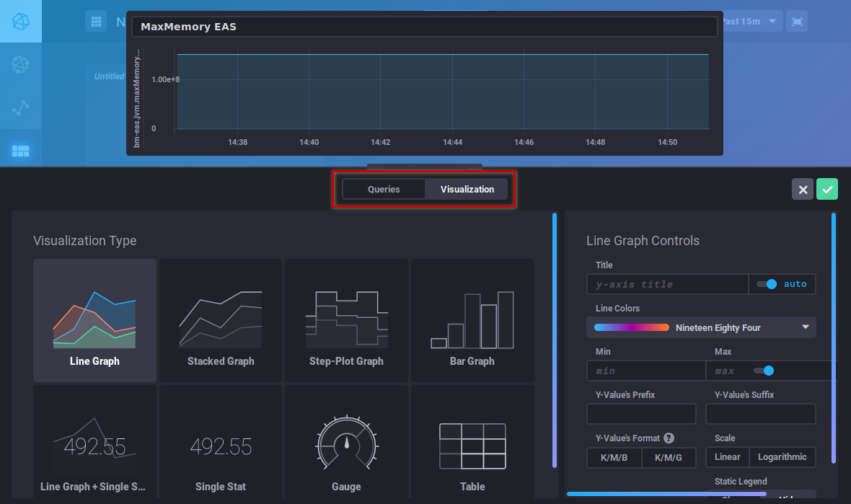851x504 pixels.
Task: Click the Y-Value's Format help icon
Action: pyautogui.click(x=669, y=438)
